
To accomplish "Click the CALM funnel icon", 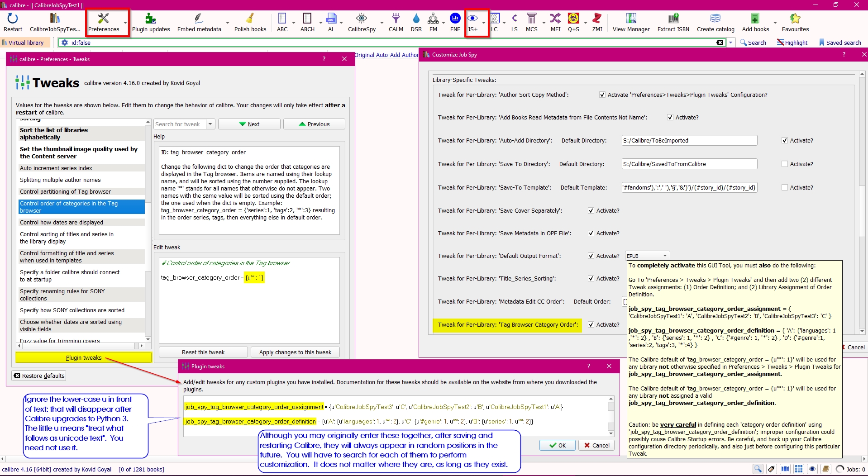I will point(396,23).
